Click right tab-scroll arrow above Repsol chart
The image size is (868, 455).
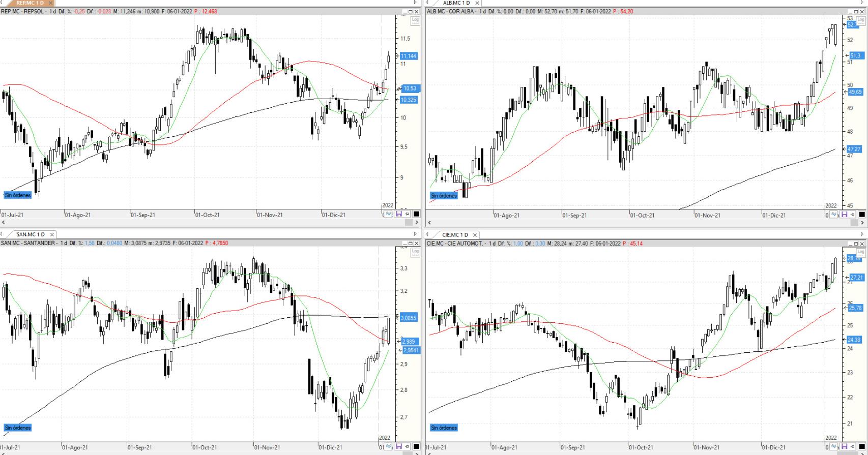point(415,3)
